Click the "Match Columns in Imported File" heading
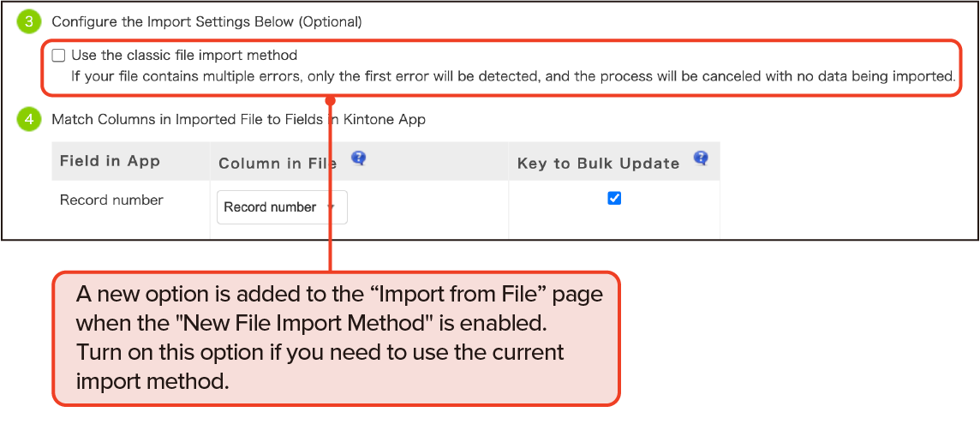This screenshot has width=980, height=442. 238,120
